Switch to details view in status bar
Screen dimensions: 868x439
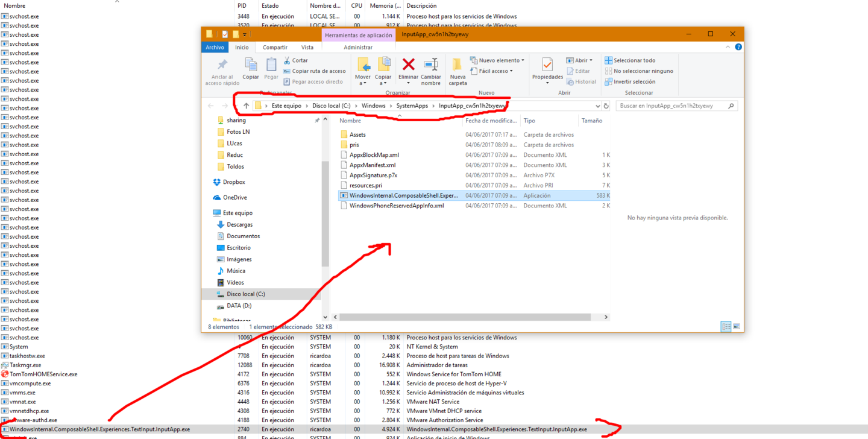click(726, 327)
